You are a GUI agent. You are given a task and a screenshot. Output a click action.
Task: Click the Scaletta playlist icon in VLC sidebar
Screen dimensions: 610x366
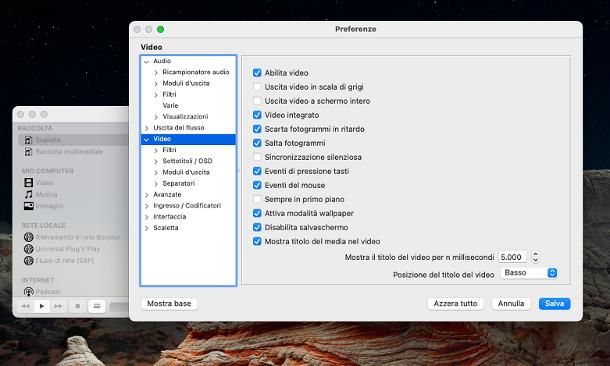tap(28, 140)
